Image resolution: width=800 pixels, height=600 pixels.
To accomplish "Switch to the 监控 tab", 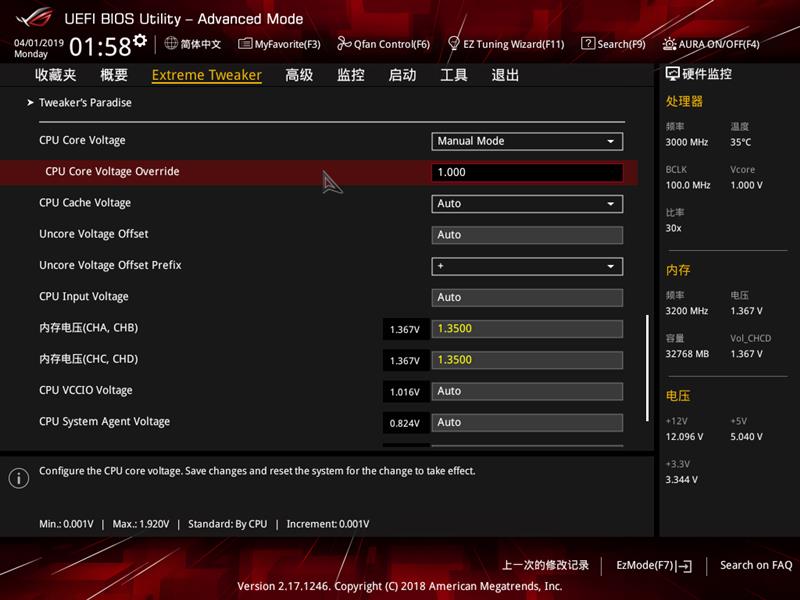I will click(x=352, y=75).
